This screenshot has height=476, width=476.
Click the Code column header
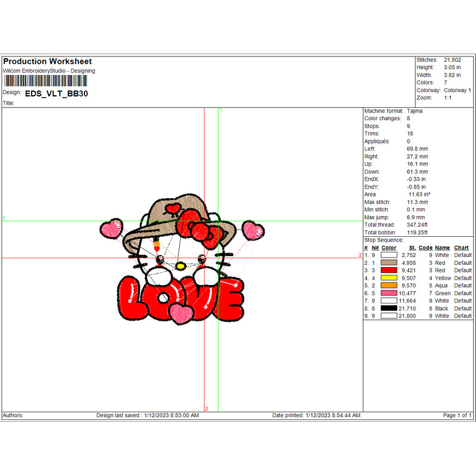click(425, 248)
